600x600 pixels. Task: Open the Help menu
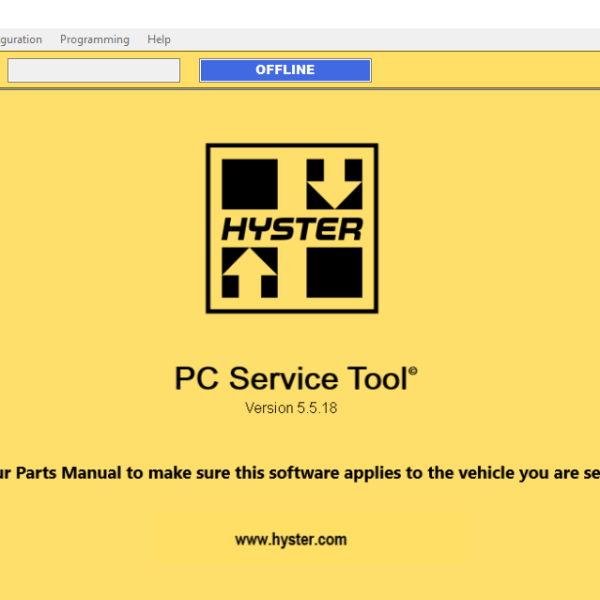[159, 39]
